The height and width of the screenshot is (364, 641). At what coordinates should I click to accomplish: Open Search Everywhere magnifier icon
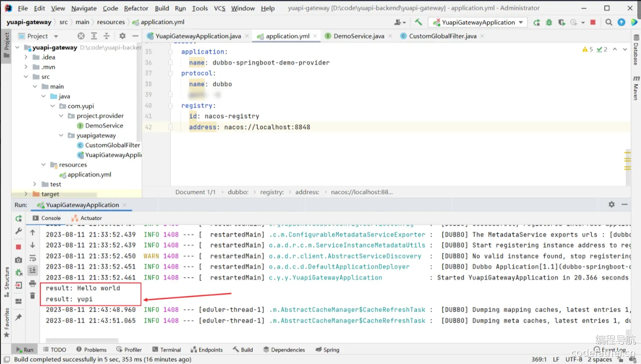pos(609,22)
